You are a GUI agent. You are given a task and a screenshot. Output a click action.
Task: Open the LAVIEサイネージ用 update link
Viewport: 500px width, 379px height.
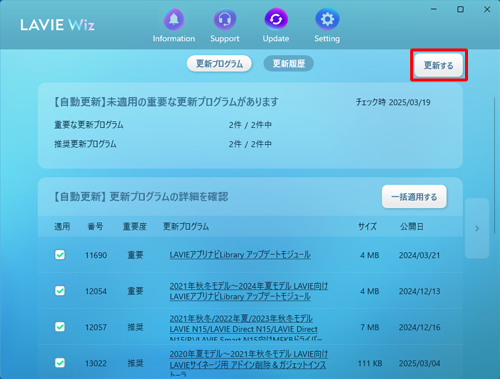249,364
